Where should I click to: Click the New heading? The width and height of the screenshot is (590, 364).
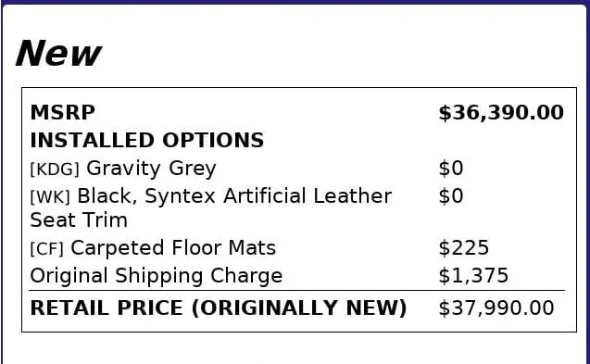(58, 53)
